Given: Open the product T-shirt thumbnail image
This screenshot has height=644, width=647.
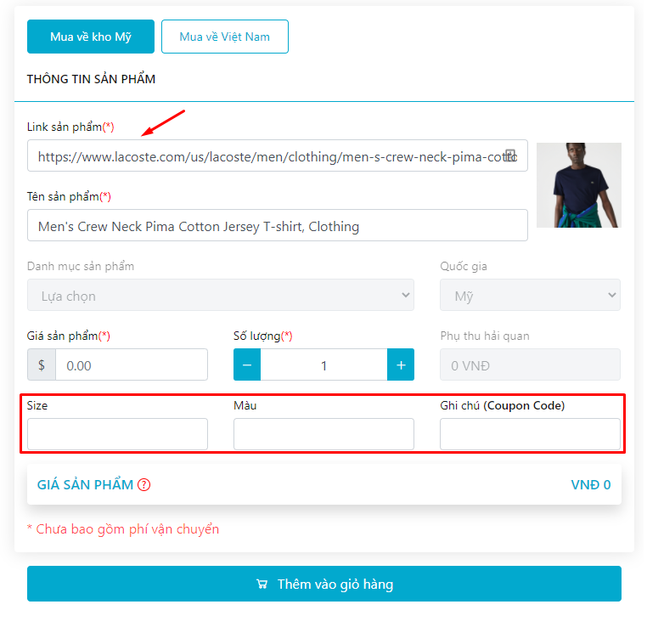Looking at the screenshot, I should point(579,185).
